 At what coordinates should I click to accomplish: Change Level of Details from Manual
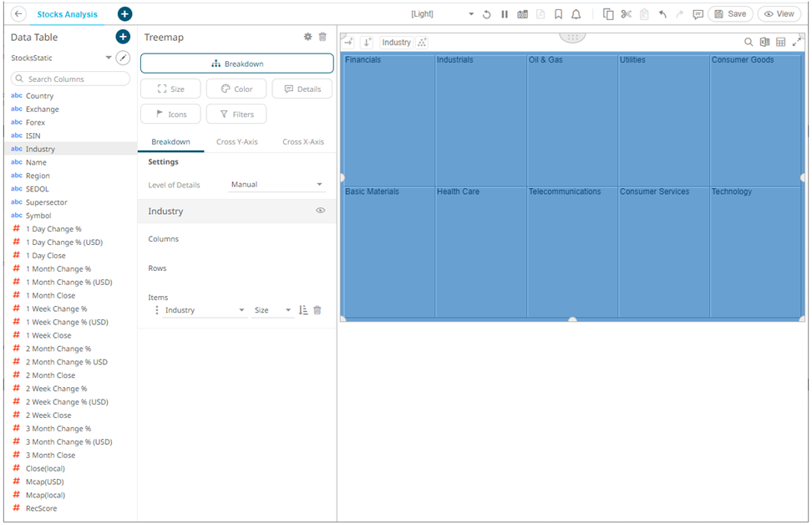[x=277, y=184]
